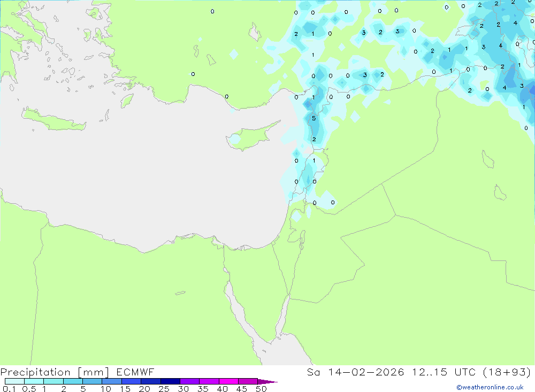Screen dimensions: 535x392
Task: Click legend value "40"
Action: 222,389
